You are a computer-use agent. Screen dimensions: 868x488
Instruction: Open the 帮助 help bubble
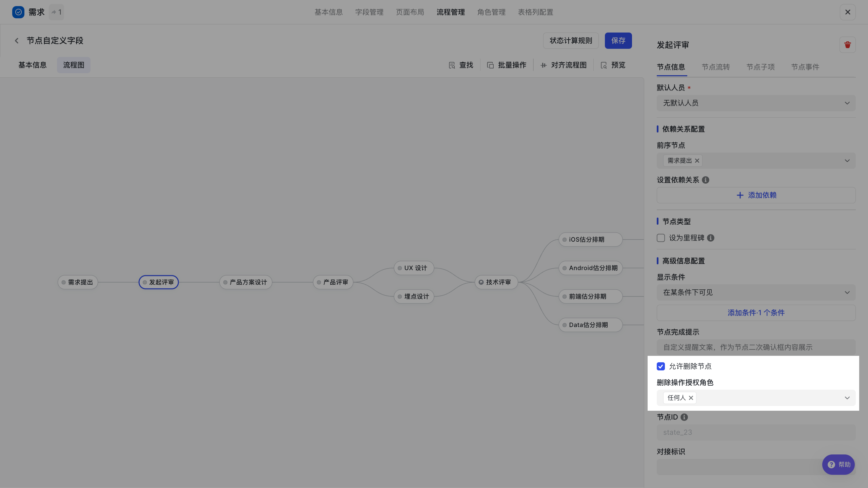(x=839, y=465)
